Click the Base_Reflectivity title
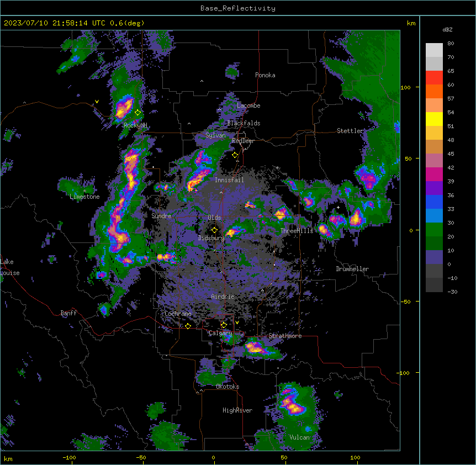This screenshot has width=476, height=465. [238, 8]
